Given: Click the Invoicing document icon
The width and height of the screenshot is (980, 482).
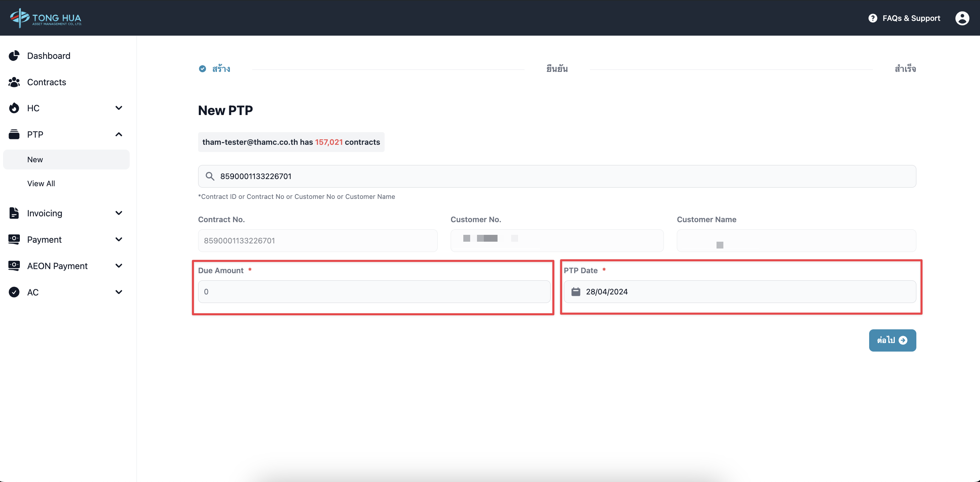Looking at the screenshot, I should [x=14, y=213].
